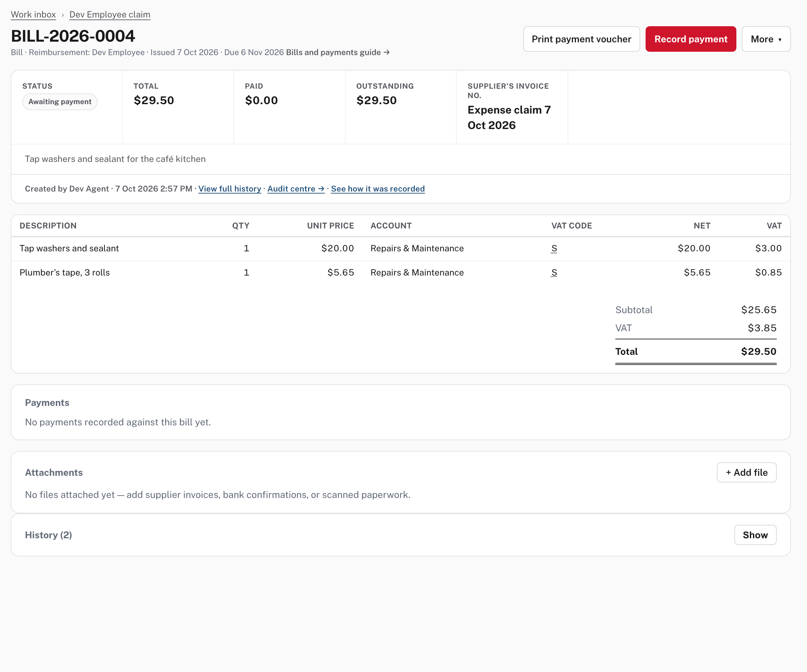This screenshot has width=807, height=672.
Task: Click VAT code S on Tap washers row
Action: click(x=554, y=248)
